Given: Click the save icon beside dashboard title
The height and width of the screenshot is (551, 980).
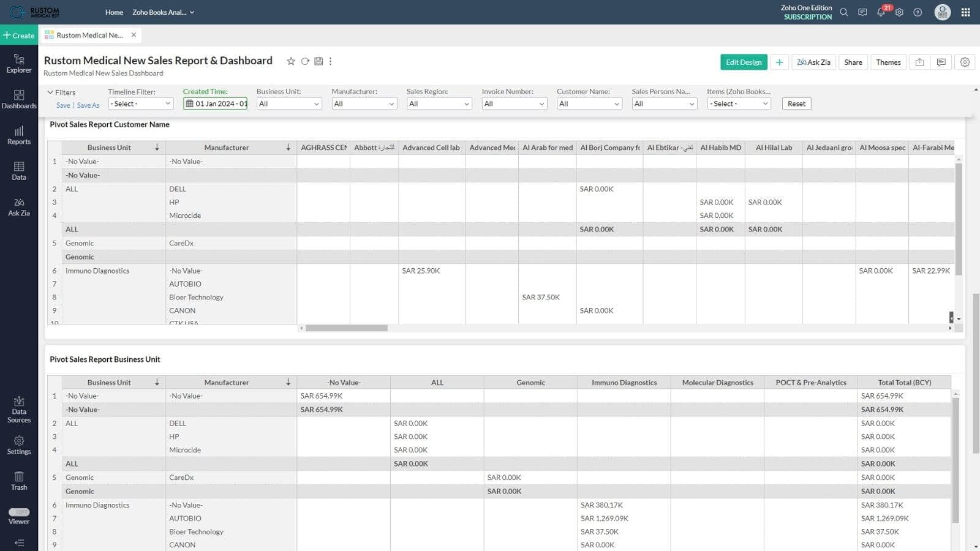Looking at the screenshot, I should point(318,61).
